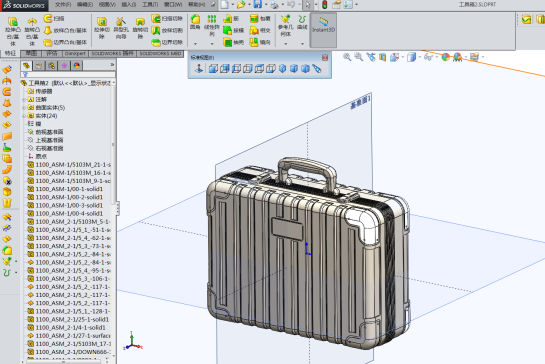Expand the manager pane tabs with »
The height and width of the screenshot is (364, 545).
coord(112,65)
